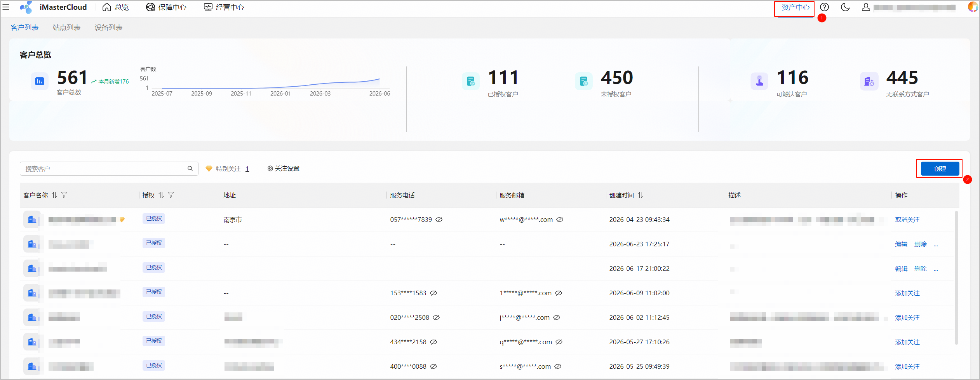
Task: Click the search magnifier icon
Action: click(190, 169)
